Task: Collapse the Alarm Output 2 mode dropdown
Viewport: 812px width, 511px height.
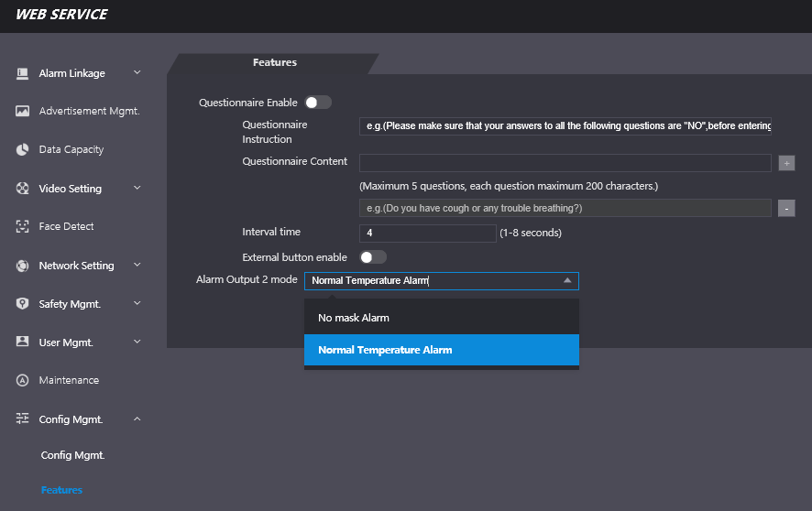Action: point(567,281)
